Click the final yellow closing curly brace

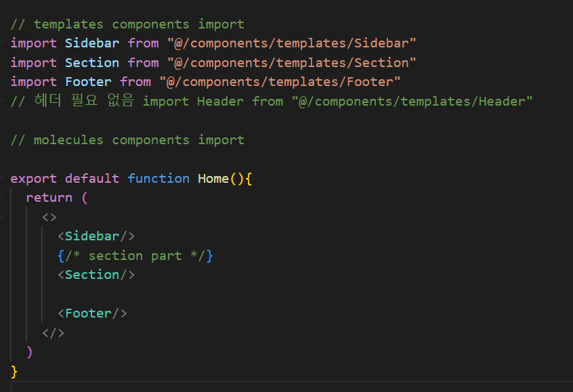click(14, 372)
